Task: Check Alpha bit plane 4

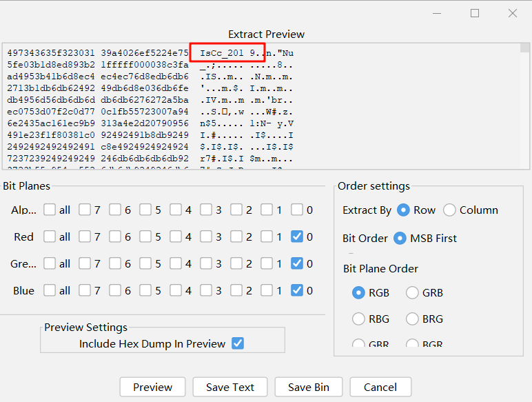Action: pyautogui.click(x=176, y=210)
